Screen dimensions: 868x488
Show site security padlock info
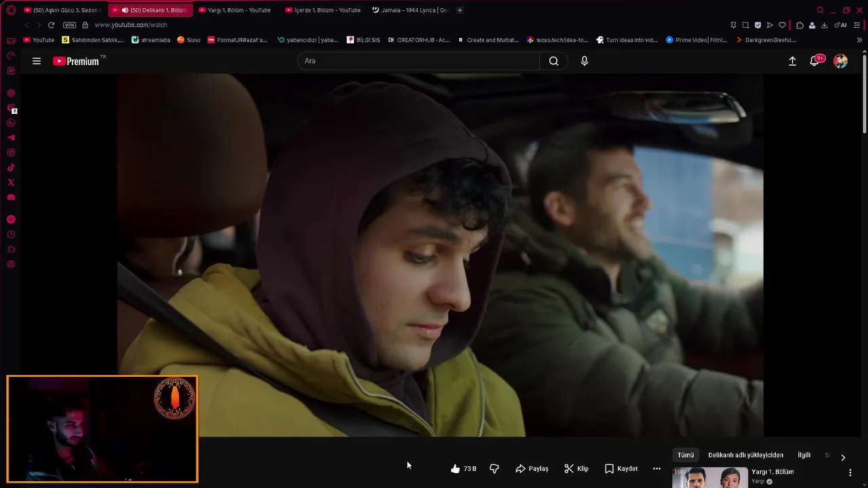(85, 25)
